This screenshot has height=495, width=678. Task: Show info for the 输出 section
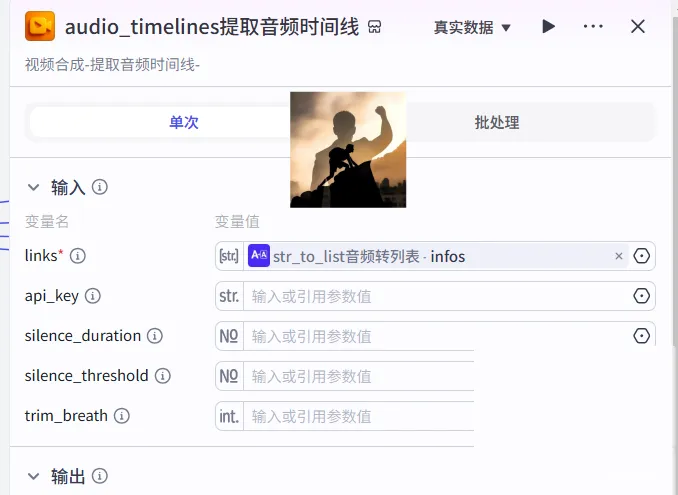(100, 476)
